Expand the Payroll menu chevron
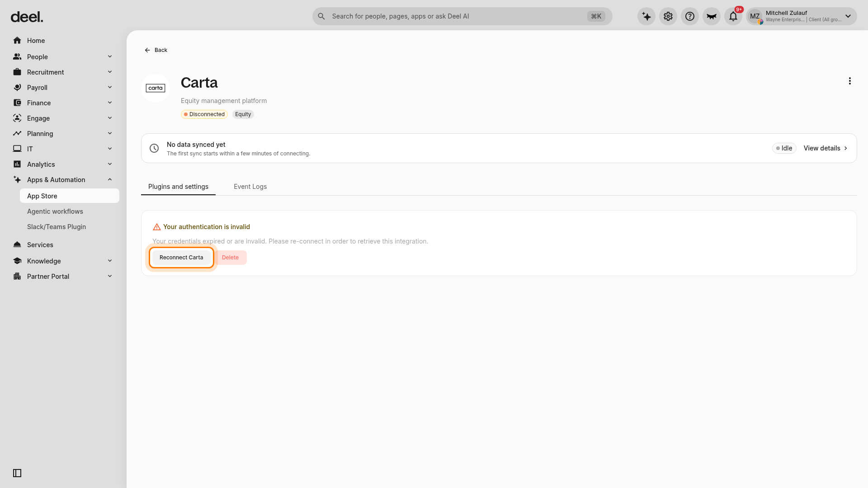The image size is (868, 488). (110, 87)
